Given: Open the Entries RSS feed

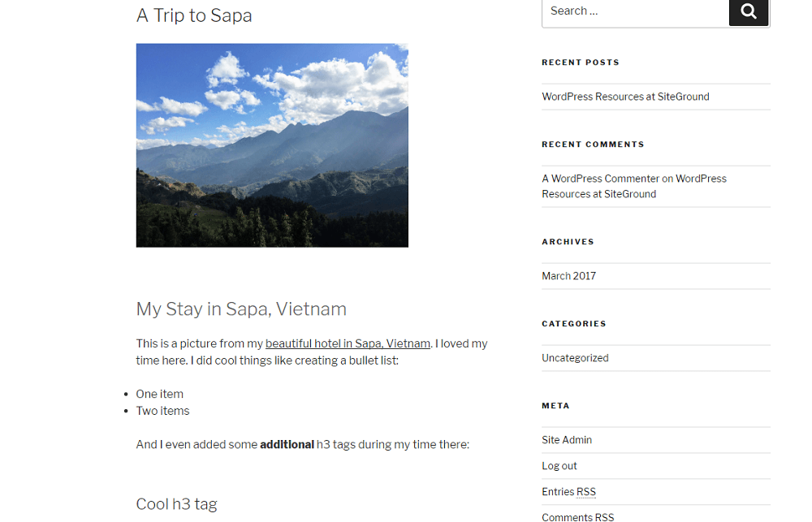Looking at the screenshot, I should [x=568, y=491].
